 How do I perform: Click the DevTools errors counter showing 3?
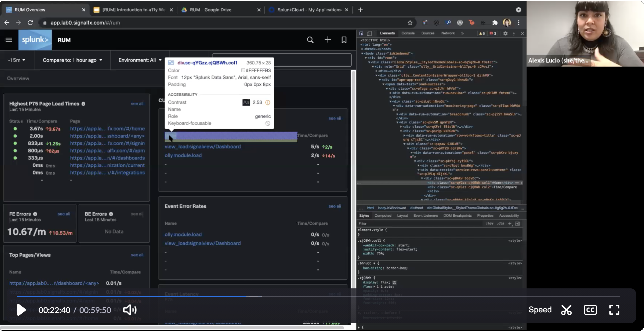coord(493,33)
